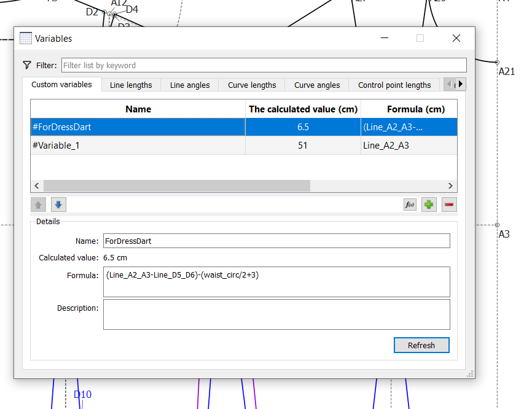Click the truncated (Line_A2_A3-... formula cell

click(x=409, y=127)
